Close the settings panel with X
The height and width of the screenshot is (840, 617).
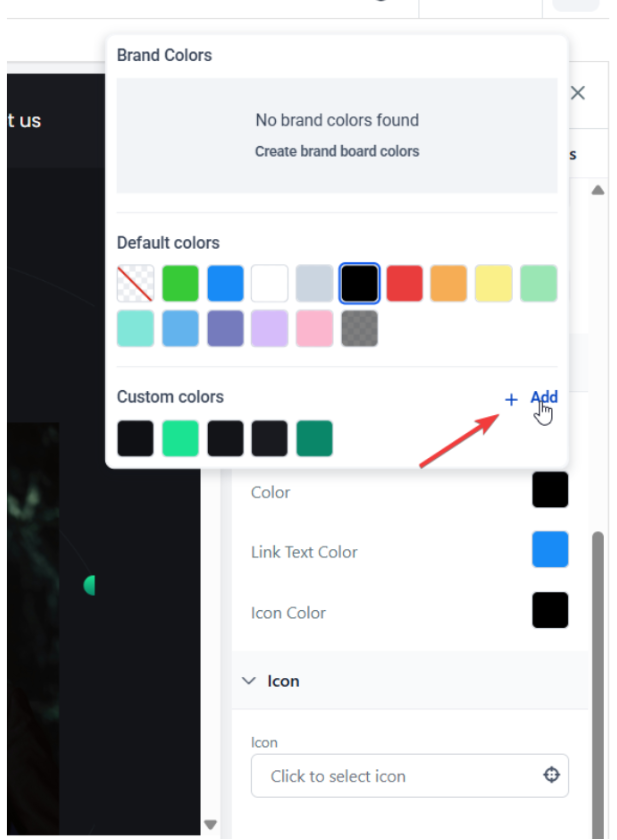[x=577, y=93]
